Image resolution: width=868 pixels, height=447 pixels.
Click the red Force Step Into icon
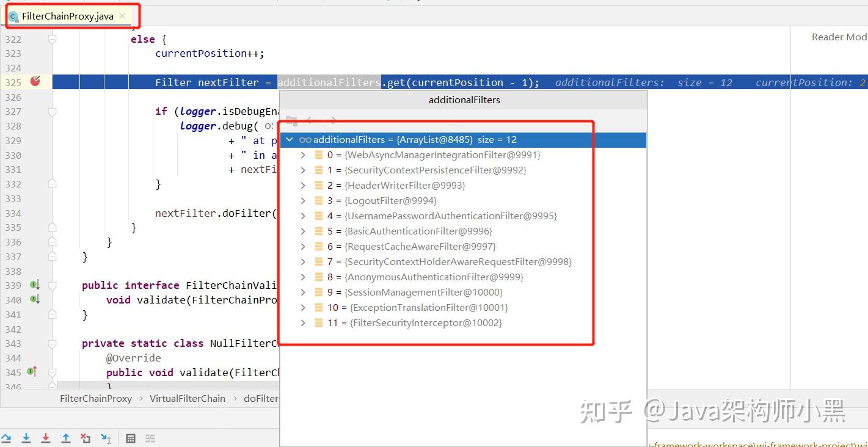[46, 438]
